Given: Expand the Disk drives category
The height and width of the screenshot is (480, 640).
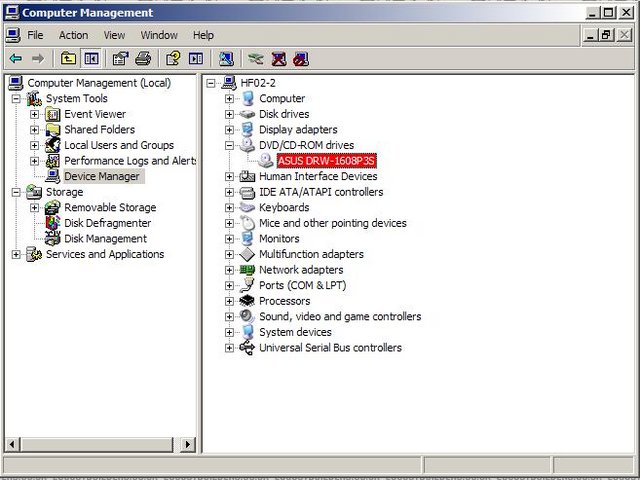Looking at the screenshot, I should 229,114.
